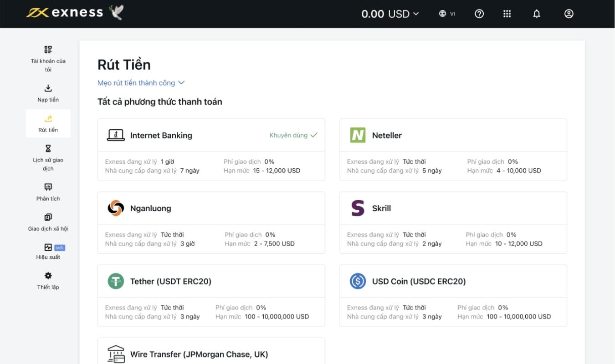The image size is (615, 364).
Task: Click the Nạp tiền download icon
Action: point(48,88)
